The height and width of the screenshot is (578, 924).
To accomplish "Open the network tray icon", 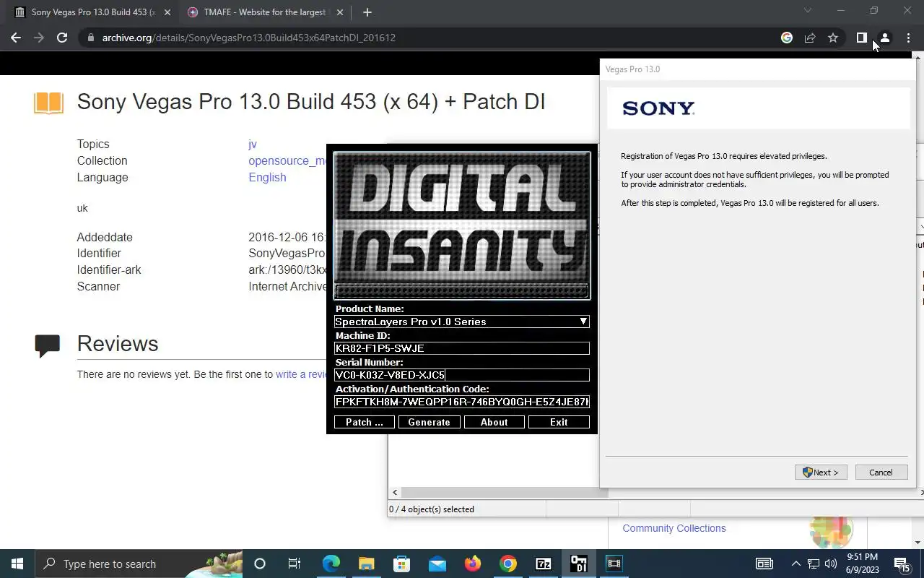I will [x=814, y=564].
